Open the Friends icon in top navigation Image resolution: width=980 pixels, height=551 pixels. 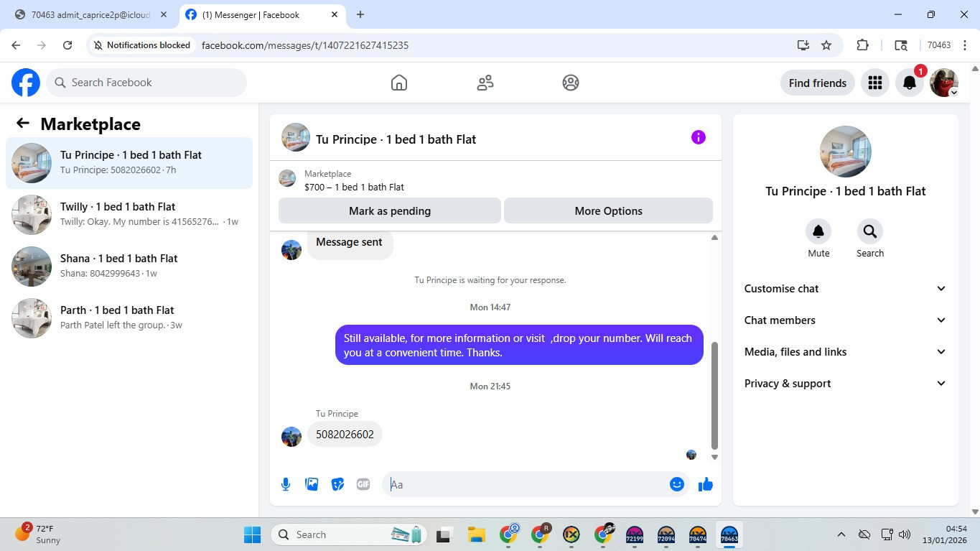485,83
